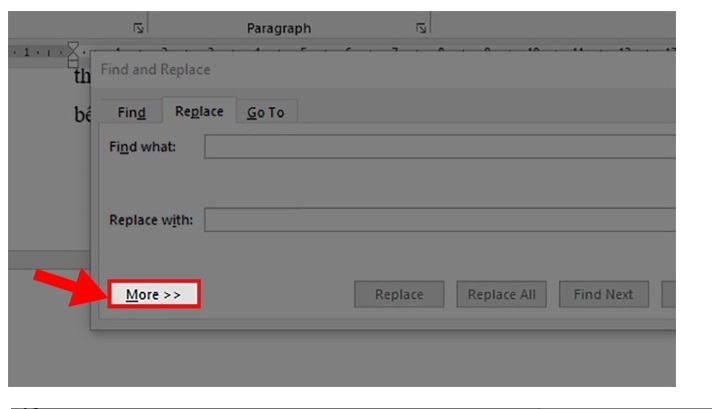This screenshot has width=720, height=409.
Task: Focus the Replace with text field
Action: 440,220
